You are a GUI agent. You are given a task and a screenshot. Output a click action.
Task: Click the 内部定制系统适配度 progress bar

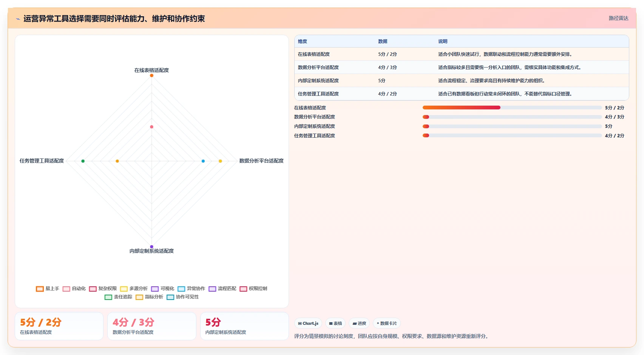(x=512, y=126)
